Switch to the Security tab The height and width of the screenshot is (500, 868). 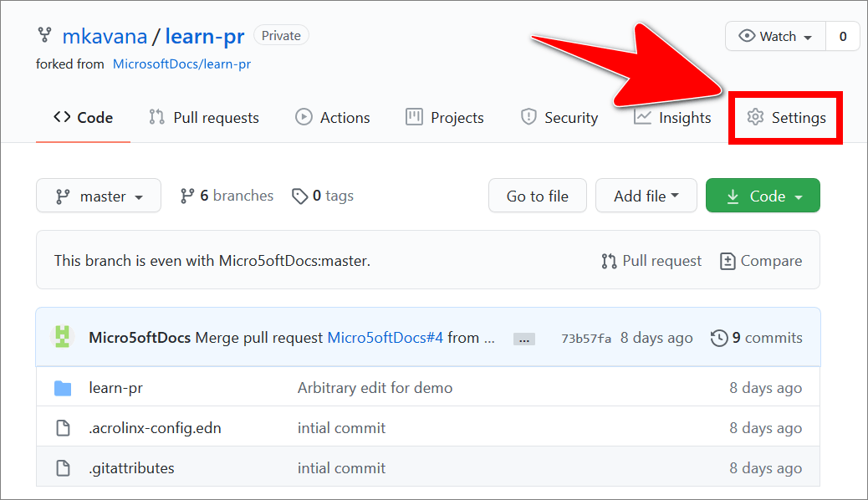pyautogui.click(x=559, y=117)
